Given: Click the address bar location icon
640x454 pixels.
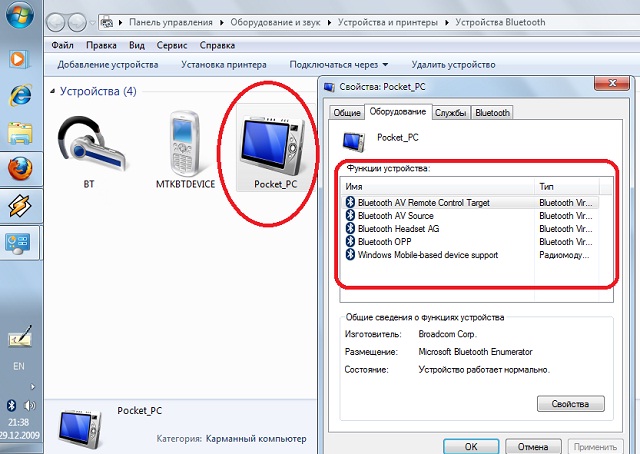Looking at the screenshot, I should tap(107, 22).
